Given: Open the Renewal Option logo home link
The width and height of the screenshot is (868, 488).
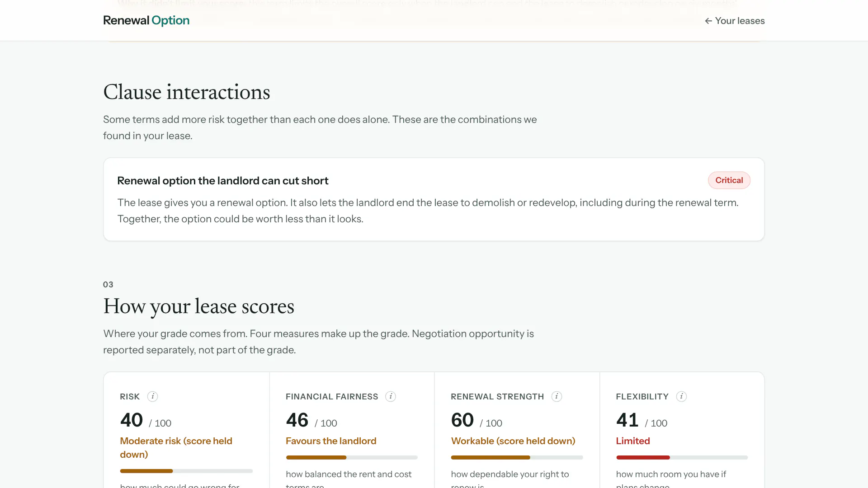Looking at the screenshot, I should click(146, 20).
